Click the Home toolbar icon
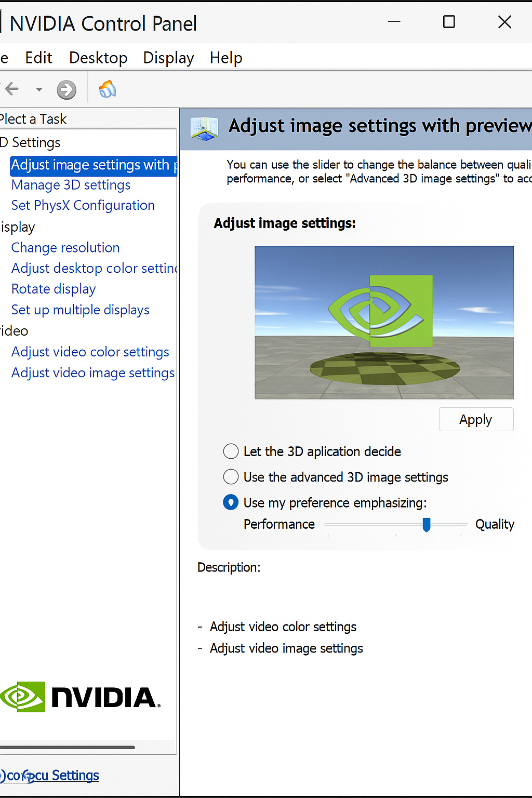The image size is (532, 798). pos(108,89)
